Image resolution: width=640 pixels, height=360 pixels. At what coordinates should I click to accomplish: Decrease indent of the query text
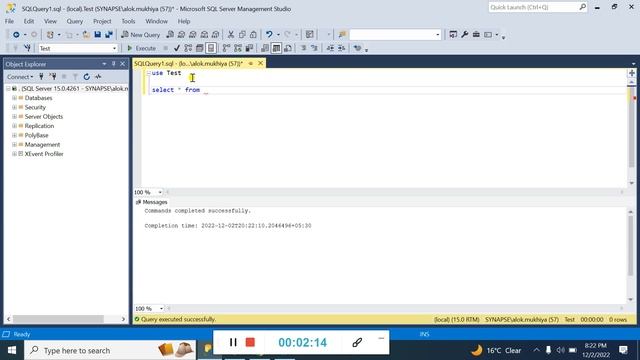click(330, 48)
